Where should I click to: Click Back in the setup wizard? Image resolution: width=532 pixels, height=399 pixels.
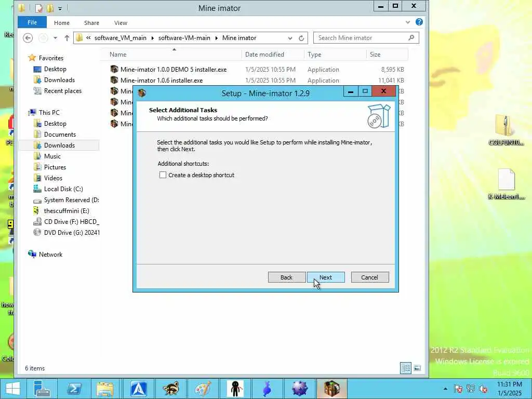(x=287, y=277)
